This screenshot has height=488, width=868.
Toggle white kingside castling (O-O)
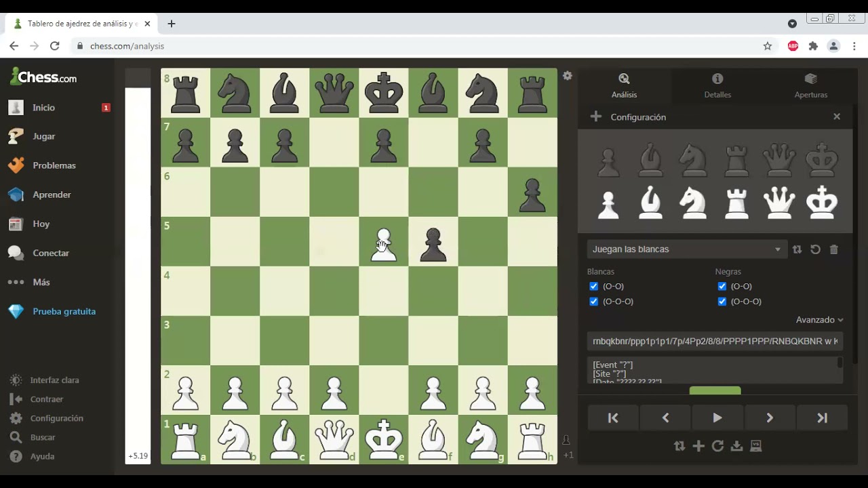(594, 286)
